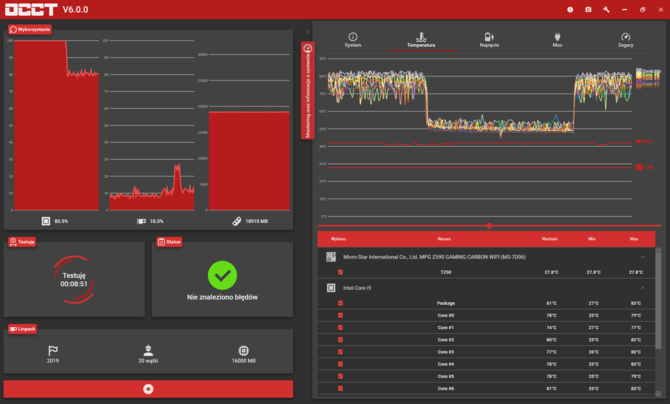
Task: Click the Wykorzystanie badge
Action: click(x=30, y=29)
